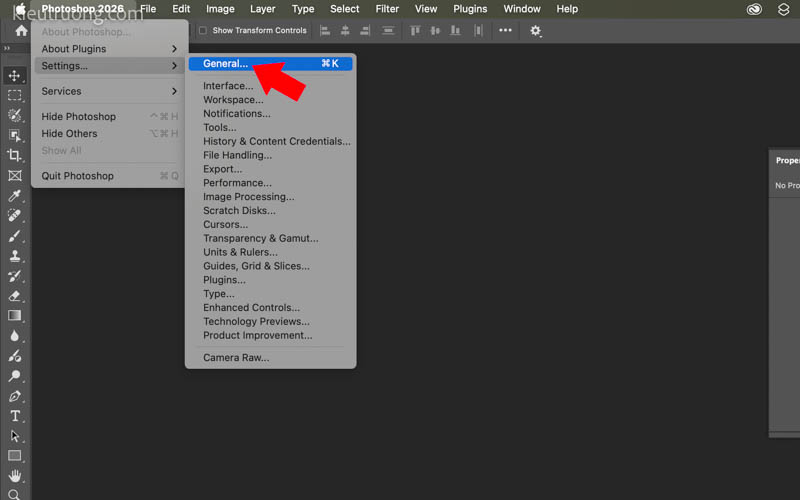800x500 pixels.
Task: Select the Rectangular Marquee tool
Action: (x=14, y=95)
